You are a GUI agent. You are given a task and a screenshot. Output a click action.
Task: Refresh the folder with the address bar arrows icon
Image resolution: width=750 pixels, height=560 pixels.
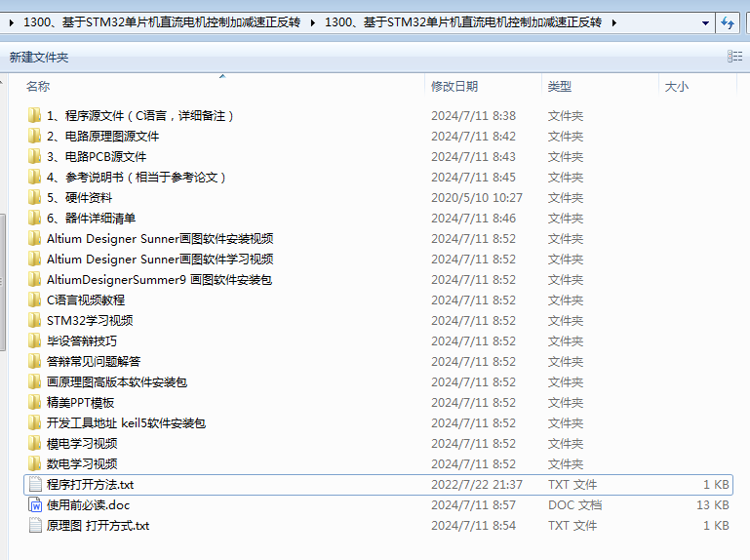click(728, 22)
